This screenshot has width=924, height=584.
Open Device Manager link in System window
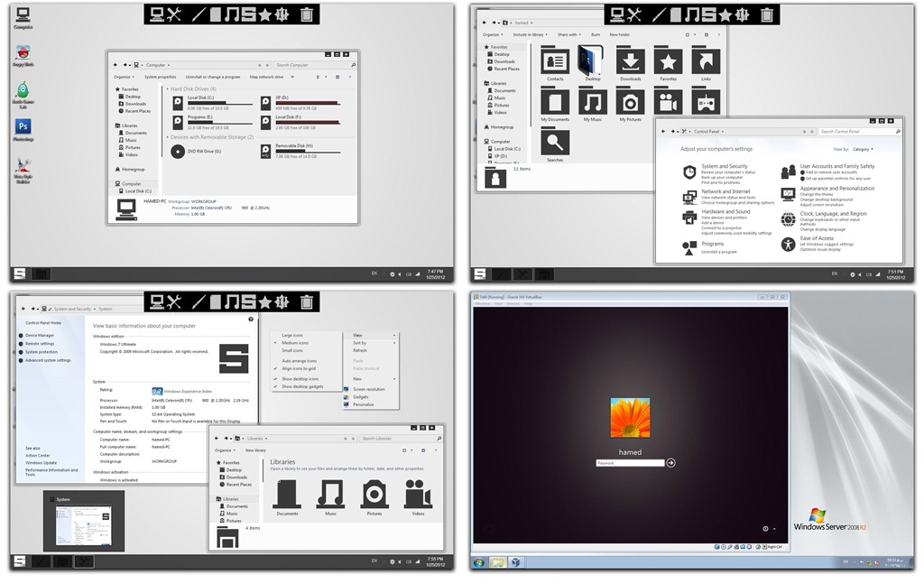(x=40, y=335)
